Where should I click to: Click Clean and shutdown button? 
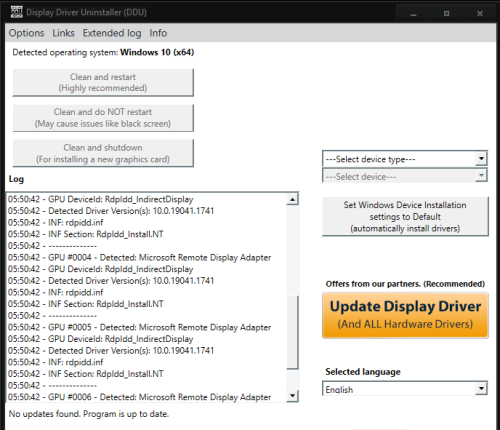(103, 153)
